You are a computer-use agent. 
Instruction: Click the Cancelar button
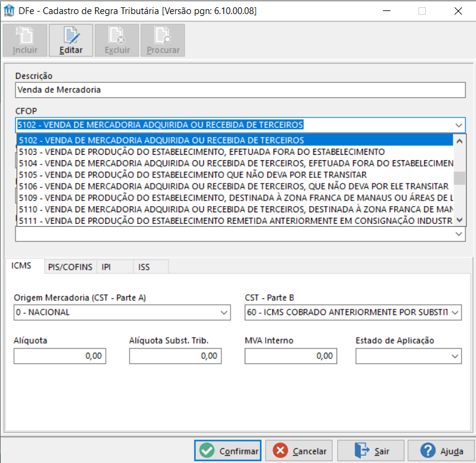(x=299, y=451)
